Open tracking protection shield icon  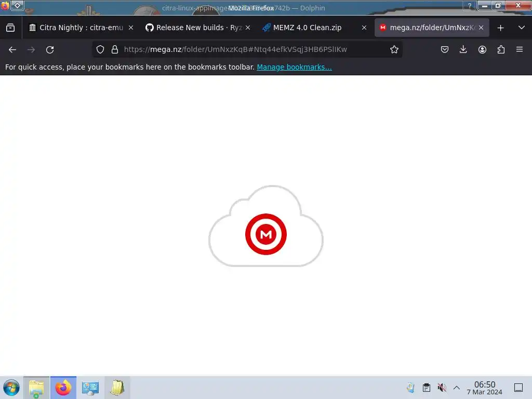[100, 49]
